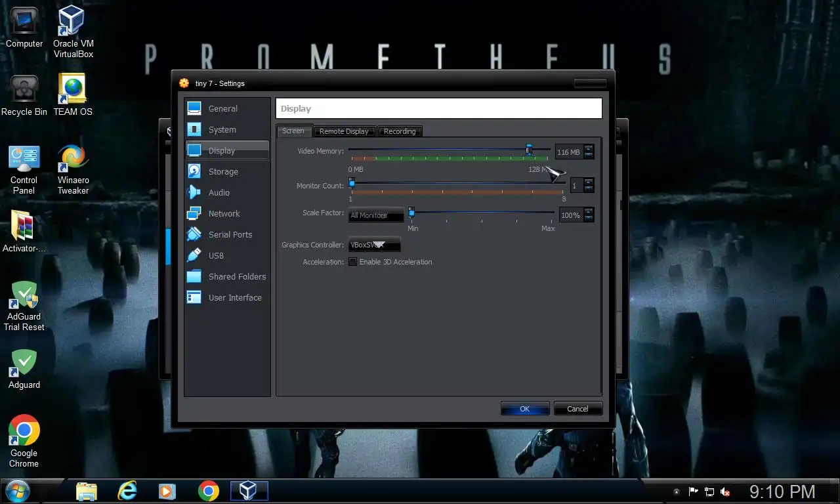Open Network settings icon

pyautogui.click(x=194, y=213)
